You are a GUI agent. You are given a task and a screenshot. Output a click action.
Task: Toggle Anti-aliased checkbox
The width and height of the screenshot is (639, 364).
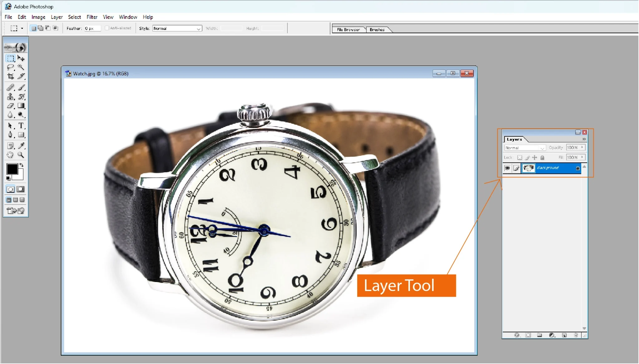tap(107, 28)
